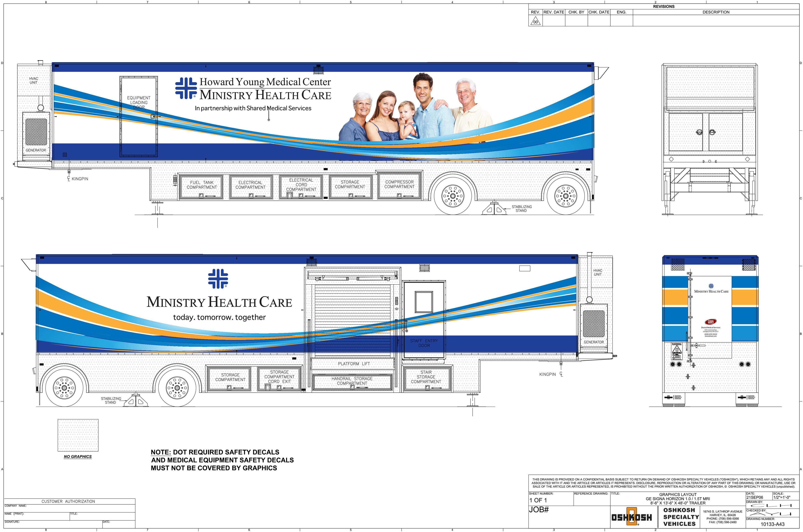Click the stabilizing stand under top trailer

(x=494, y=208)
